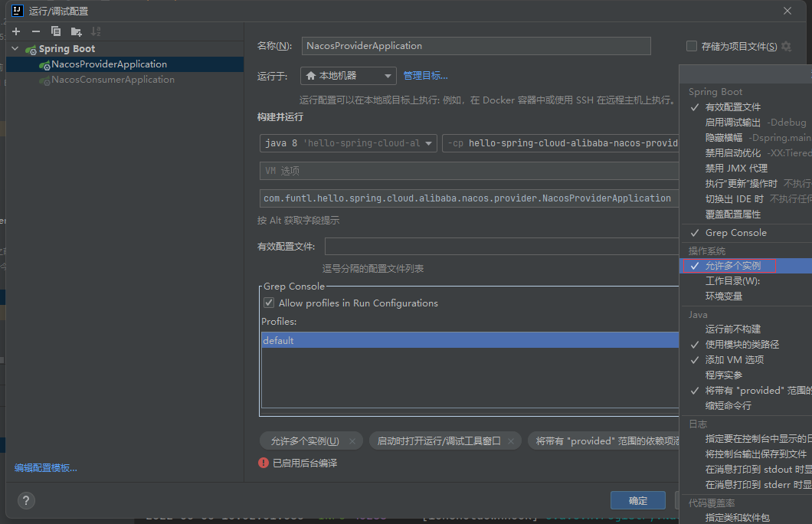Click the main class input field
Image resolution: width=812 pixels, height=524 pixels.
click(469, 198)
